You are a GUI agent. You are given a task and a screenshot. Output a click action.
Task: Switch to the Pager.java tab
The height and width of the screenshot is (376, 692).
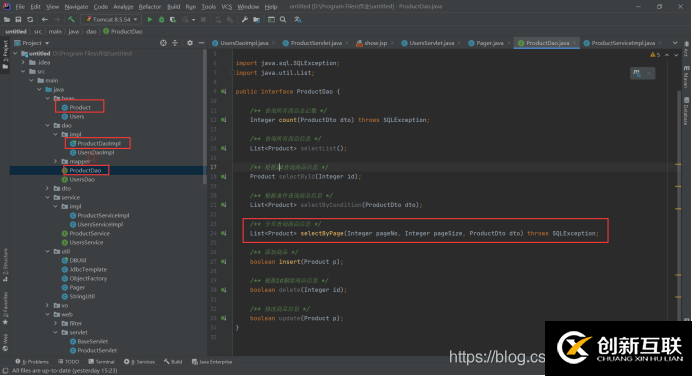(489, 43)
